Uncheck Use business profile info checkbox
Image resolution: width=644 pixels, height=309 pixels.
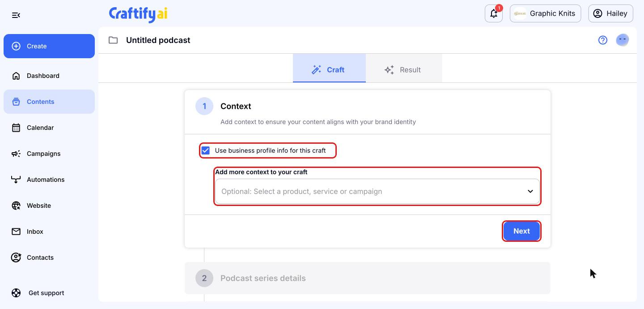click(x=205, y=150)
